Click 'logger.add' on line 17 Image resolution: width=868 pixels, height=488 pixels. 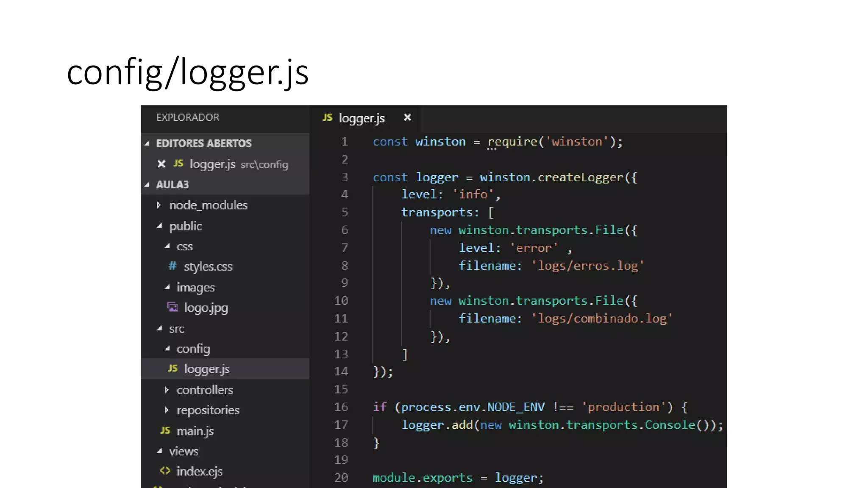437,425
